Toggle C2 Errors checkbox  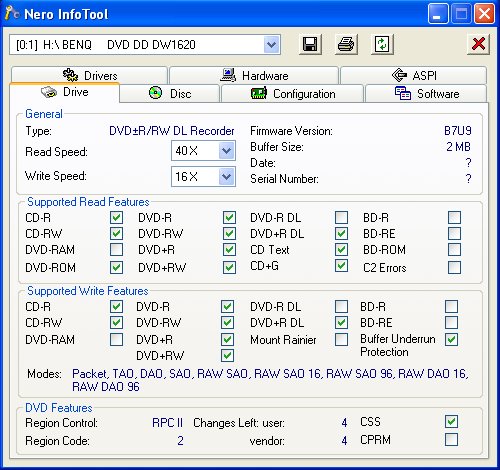455,267
